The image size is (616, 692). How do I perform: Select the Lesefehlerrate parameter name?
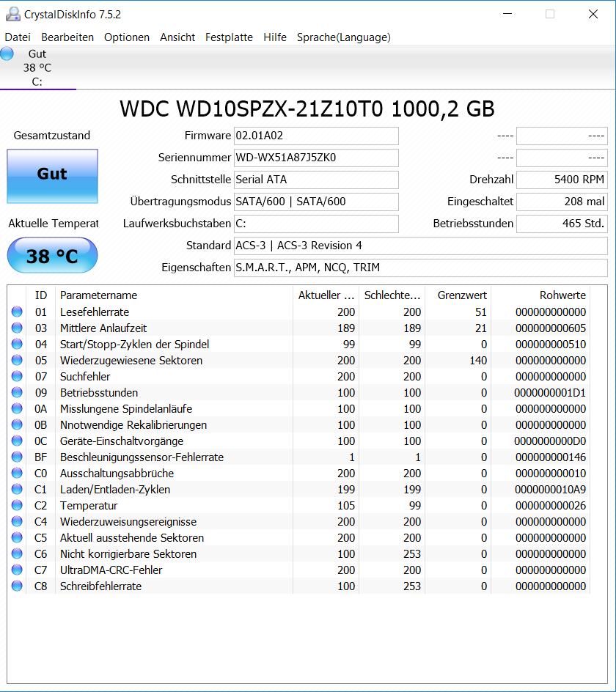click(x=95, y=312)
